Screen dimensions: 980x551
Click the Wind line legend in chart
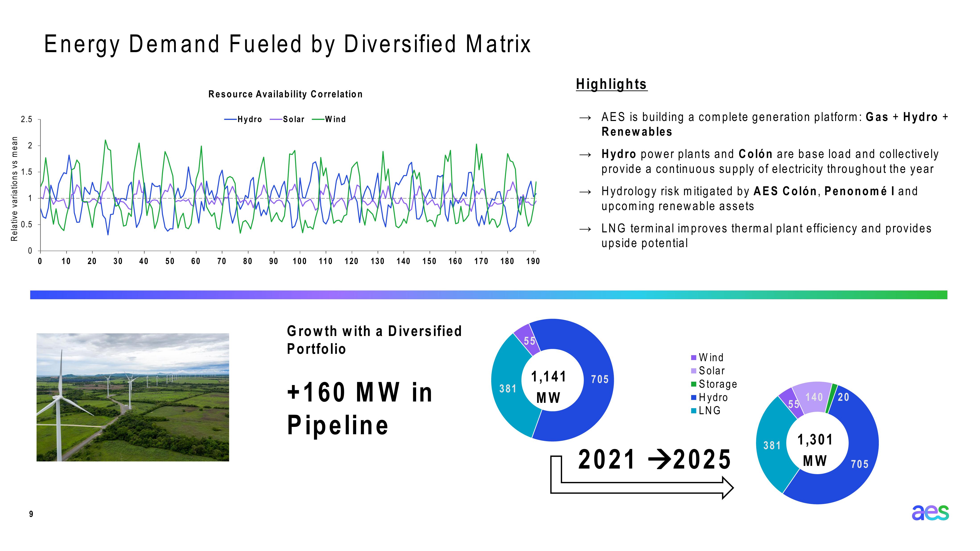[x=329, y=119]
